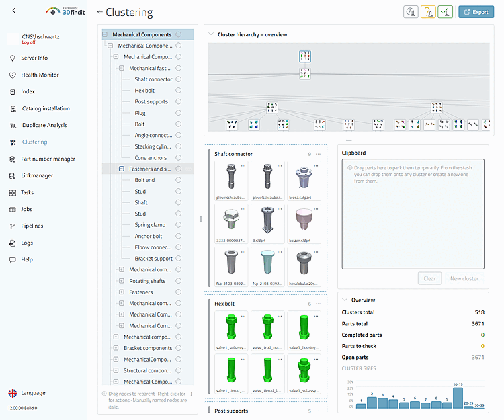The image size is (504, 420).
Task: Select the Stacking cylin... tree item
Action: (153, 146)
